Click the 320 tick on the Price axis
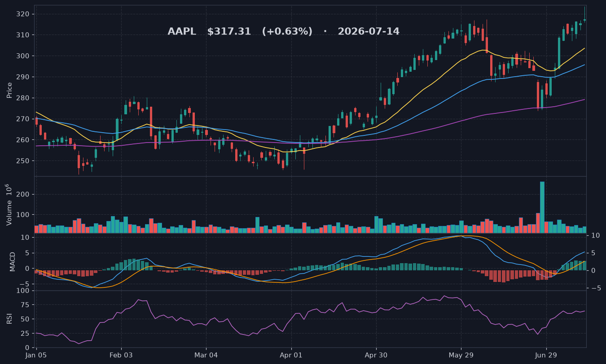 23,14
